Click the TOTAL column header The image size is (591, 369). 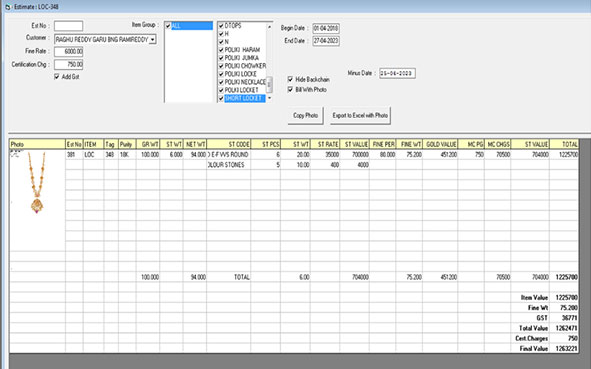click(x=564, y=144)
